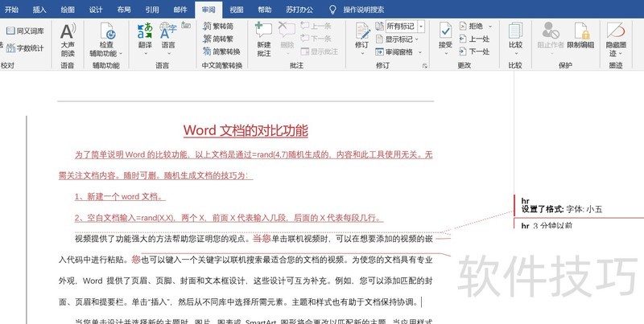Expand the 语言 dropdown arrow
The width and height of the screenshot is (644, 324).
click(x=168, y=54)
